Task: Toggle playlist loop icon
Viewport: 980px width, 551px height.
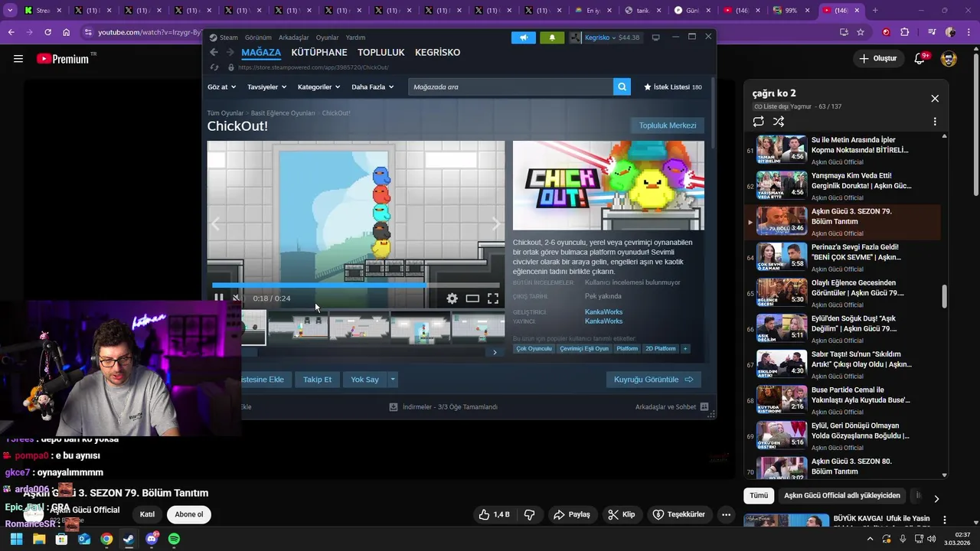Action: pyautogui.click(x=759, y=122)
